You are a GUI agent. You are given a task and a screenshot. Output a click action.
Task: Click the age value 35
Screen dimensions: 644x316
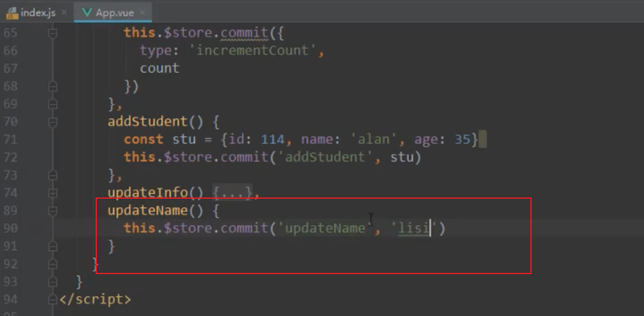[x=462, y=139]
